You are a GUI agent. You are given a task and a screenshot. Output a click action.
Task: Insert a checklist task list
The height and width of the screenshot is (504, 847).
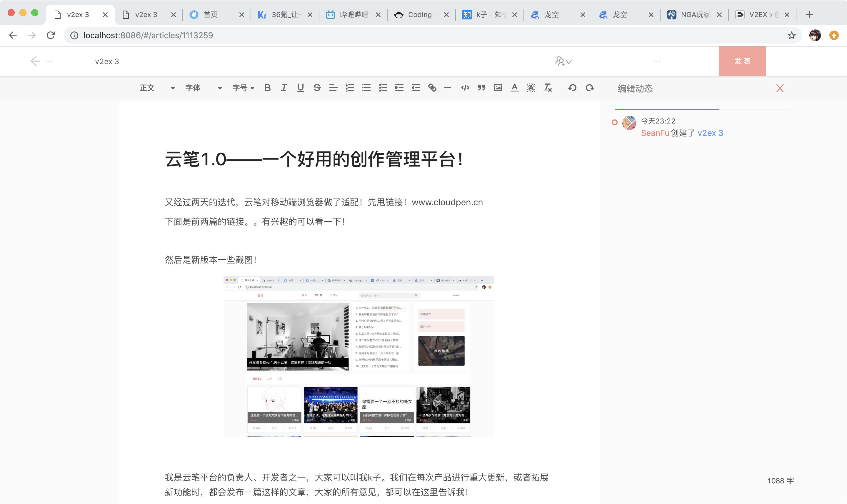[383, 88]
